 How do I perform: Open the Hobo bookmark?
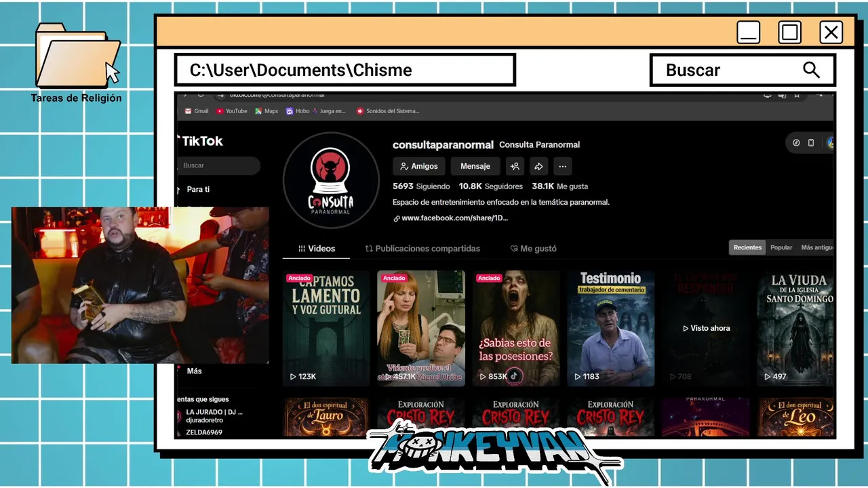(298, 111)
